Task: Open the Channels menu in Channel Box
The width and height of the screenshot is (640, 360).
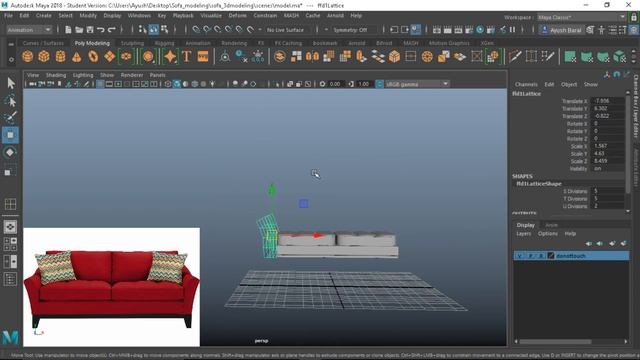Action: (526, 84)
